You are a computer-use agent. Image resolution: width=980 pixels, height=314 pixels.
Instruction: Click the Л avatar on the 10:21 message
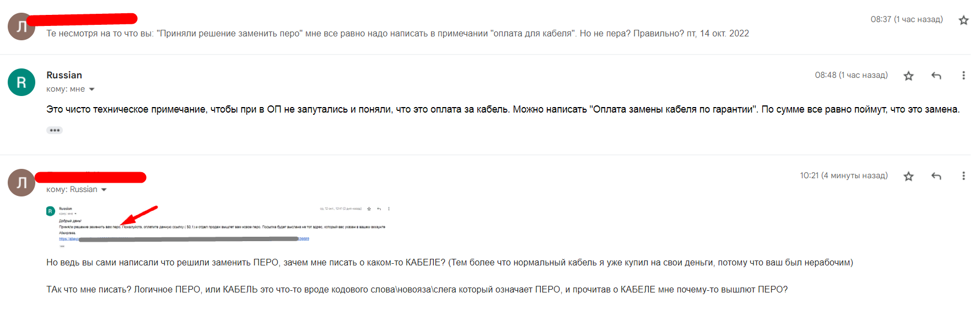click(x=21, y=183)
